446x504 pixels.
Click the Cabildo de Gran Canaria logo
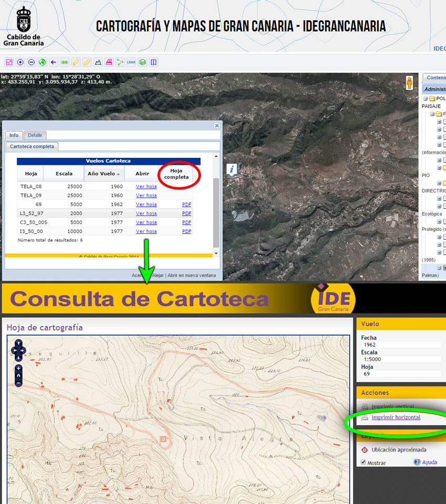pos(24,27)
